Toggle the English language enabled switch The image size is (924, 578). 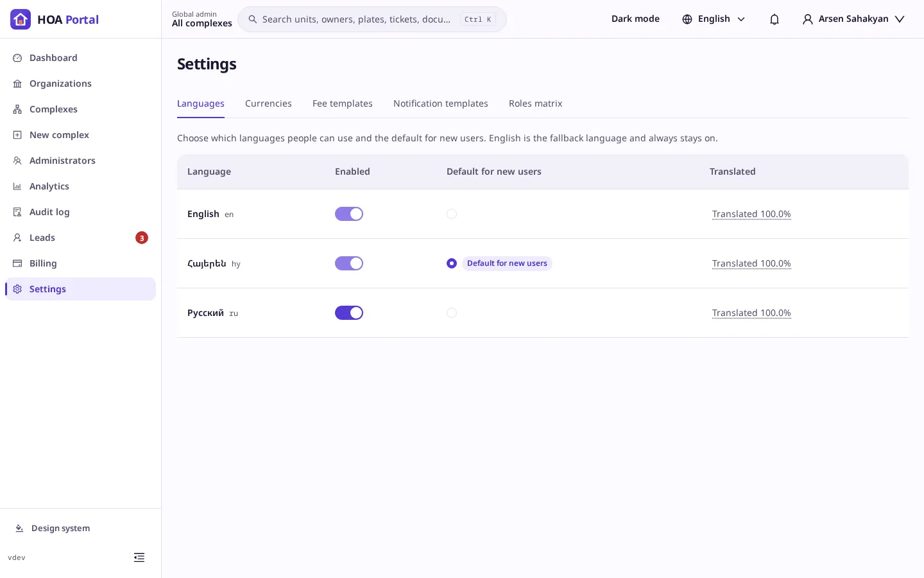coord(349,214)
